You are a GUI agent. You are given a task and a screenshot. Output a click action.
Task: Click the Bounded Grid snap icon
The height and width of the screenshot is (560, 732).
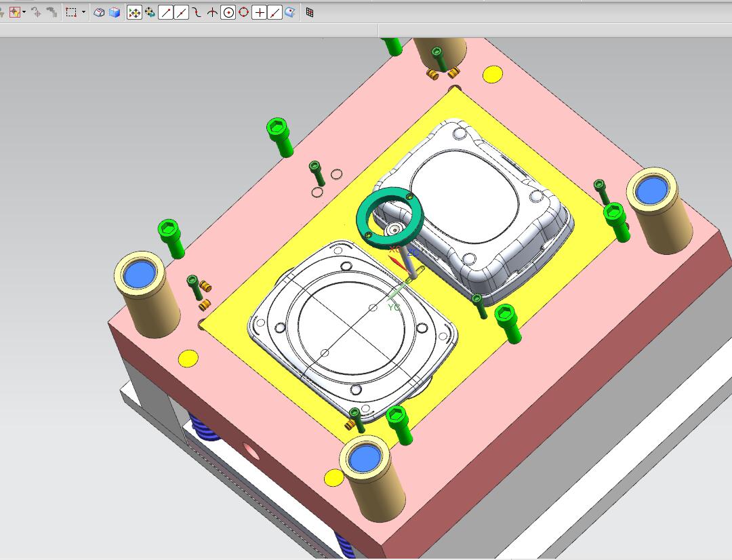click(x=310, y=13)
